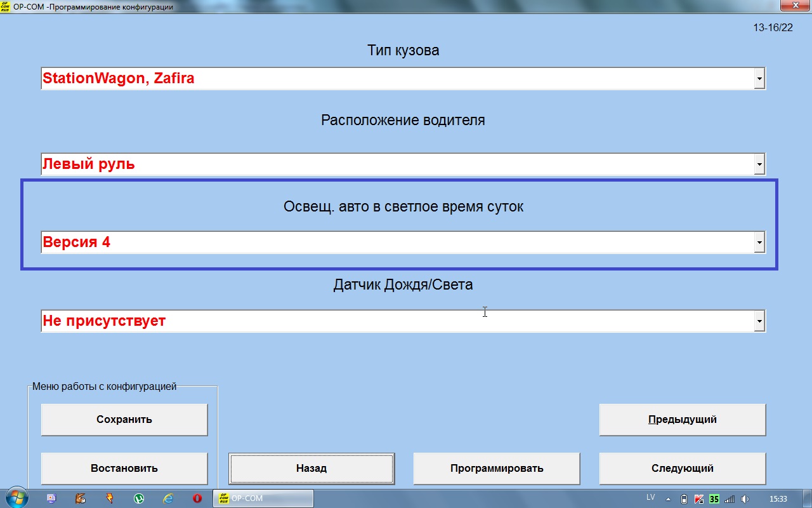The image size is (812, 508).
Task: Open eMule donkey icon in taskbar
Action: click(81, 499)
